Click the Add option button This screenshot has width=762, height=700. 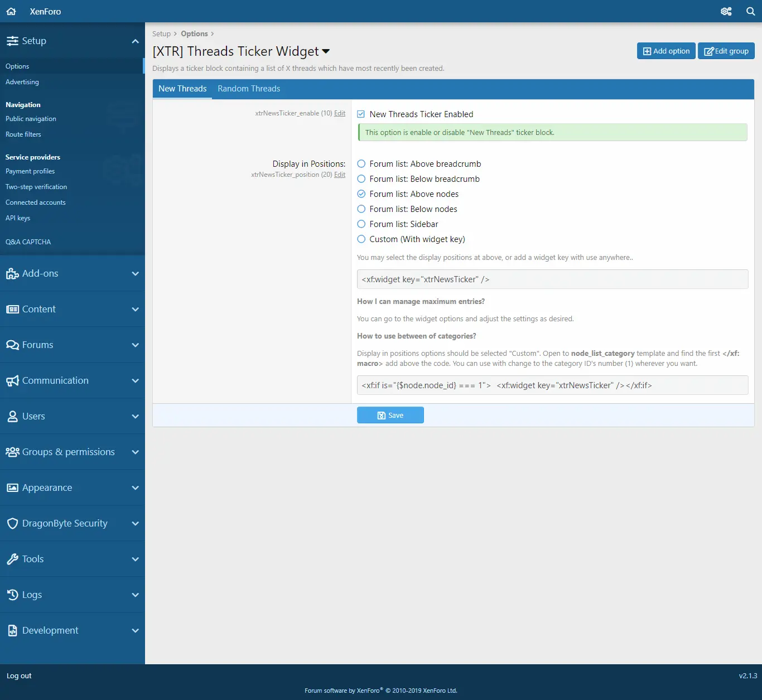666,51
